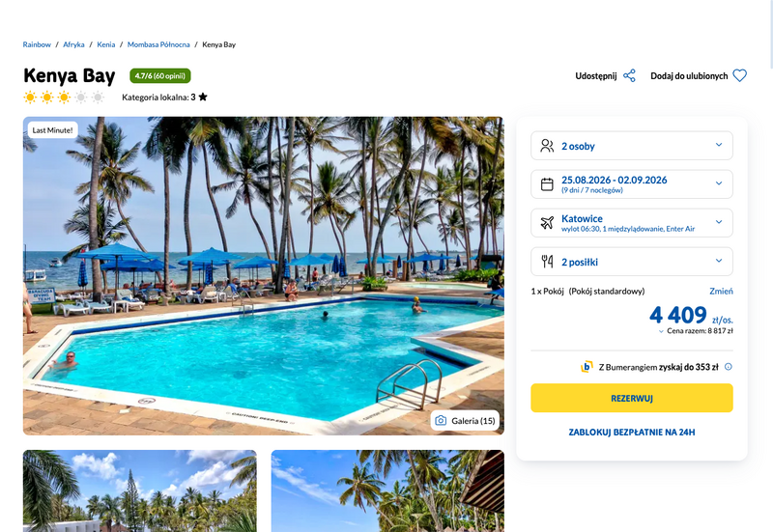Click the airplane icon beside Katowice

[547, 223]
